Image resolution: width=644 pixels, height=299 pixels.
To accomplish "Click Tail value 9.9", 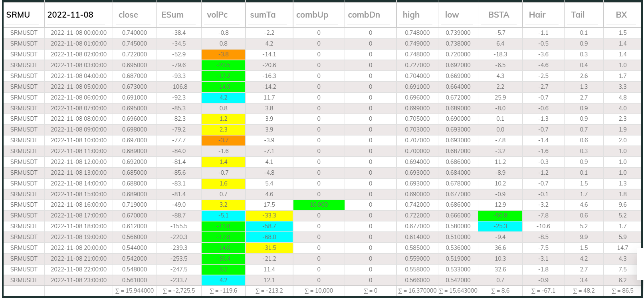I will (x=584, y=237).
